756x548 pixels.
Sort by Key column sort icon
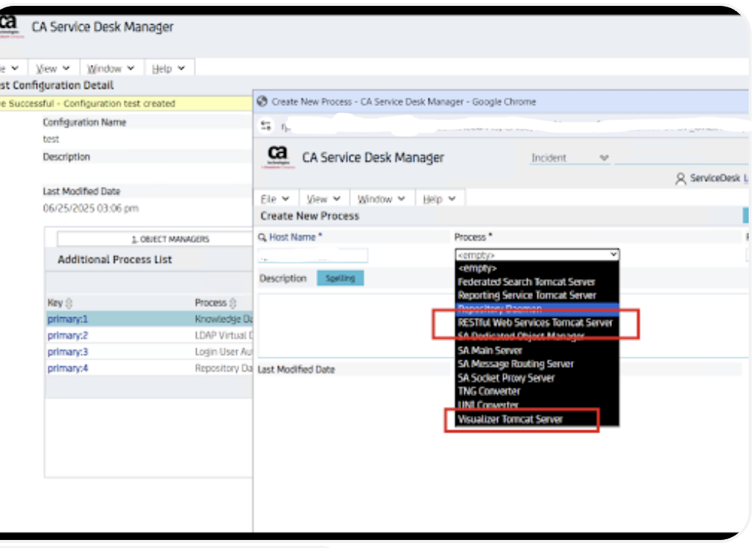(70, 303)
